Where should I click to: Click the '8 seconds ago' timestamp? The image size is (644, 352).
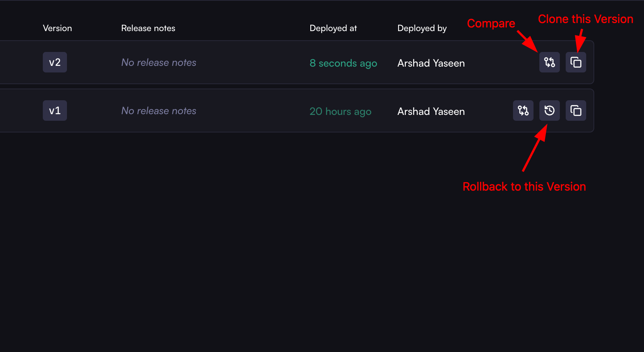(343, 63)
